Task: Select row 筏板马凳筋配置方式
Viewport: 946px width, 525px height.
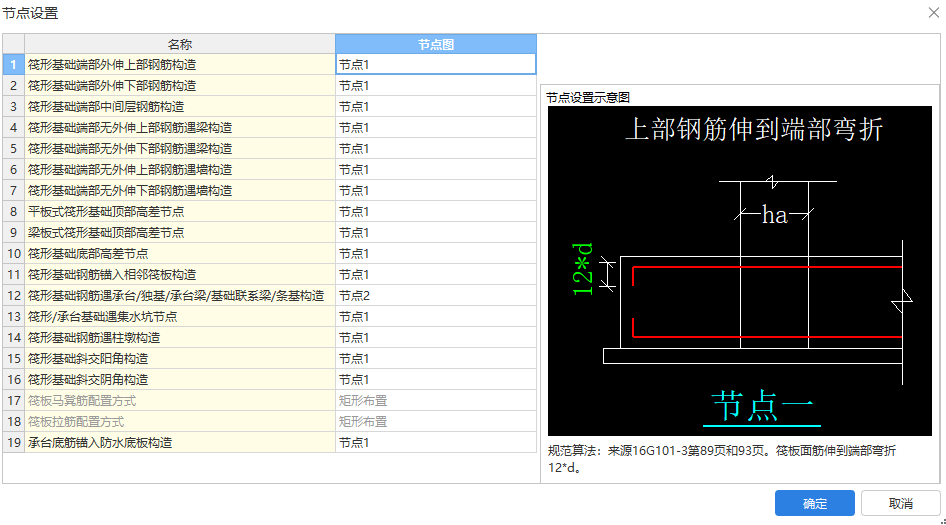Action: click(180, 401)
